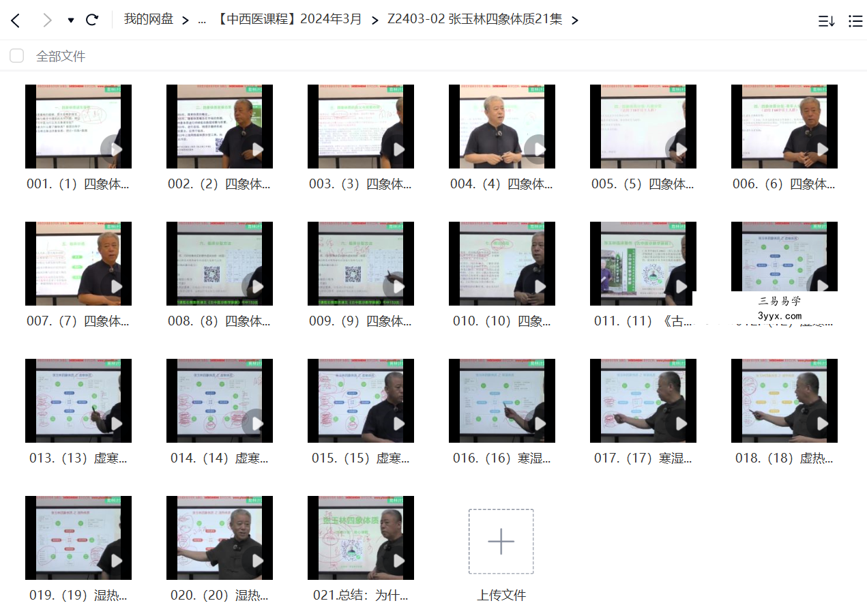Play video 017 via its play icon

pyautogui.click(x=679, y=423)
